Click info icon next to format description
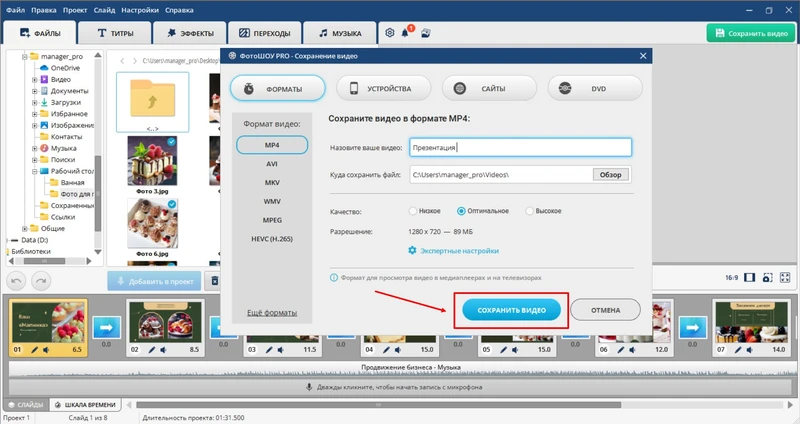800x424 pixels. 334,278
